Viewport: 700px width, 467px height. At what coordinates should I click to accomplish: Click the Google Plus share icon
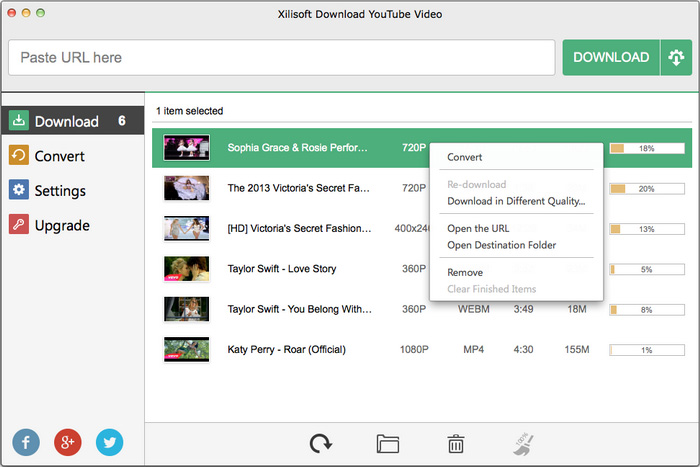[68, 442]
